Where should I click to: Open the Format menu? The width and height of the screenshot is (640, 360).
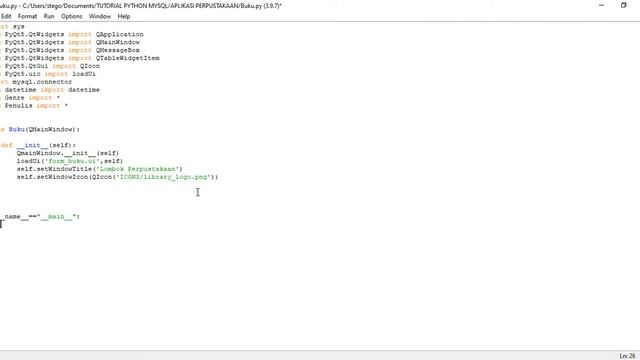[x=27, y=16]
